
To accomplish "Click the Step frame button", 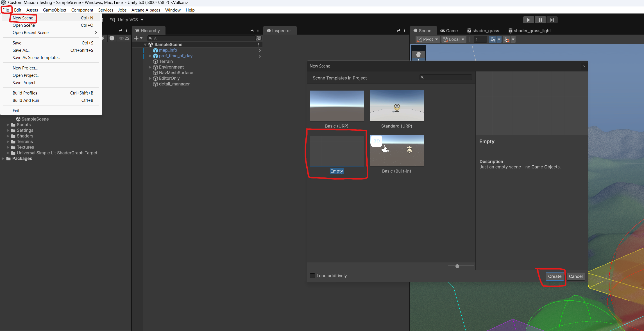I will click(552, 20).
